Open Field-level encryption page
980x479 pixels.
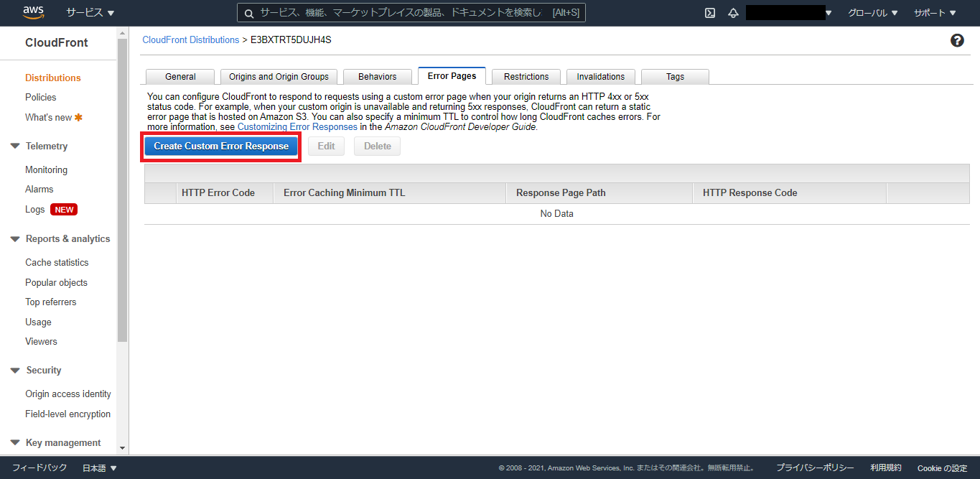point(68,414)
